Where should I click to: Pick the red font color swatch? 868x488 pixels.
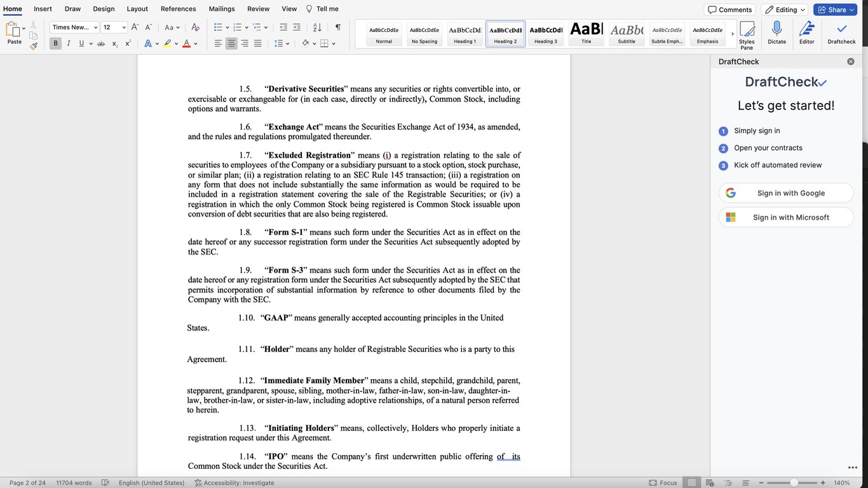[x=186, y=44]
